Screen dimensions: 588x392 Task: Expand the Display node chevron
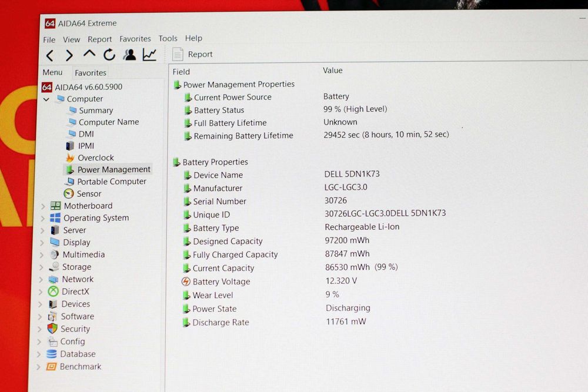(42, 243)
